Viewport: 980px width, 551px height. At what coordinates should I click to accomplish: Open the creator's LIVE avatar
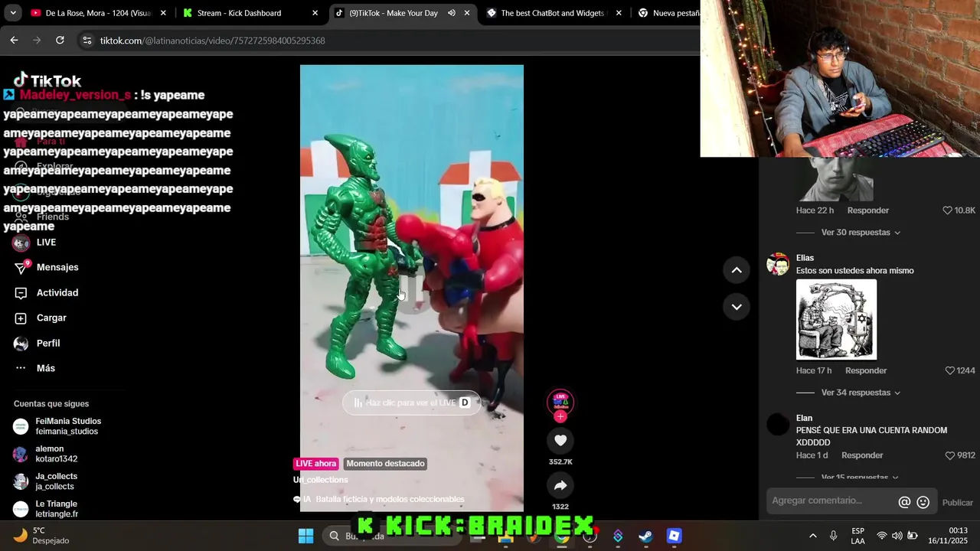coord(560,402)
